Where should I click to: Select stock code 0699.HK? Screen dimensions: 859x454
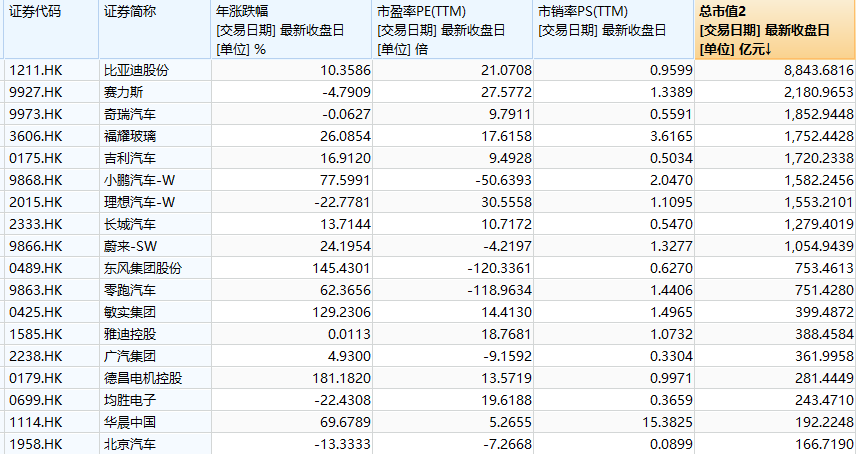pyautogui.click(x=36, y=400)
